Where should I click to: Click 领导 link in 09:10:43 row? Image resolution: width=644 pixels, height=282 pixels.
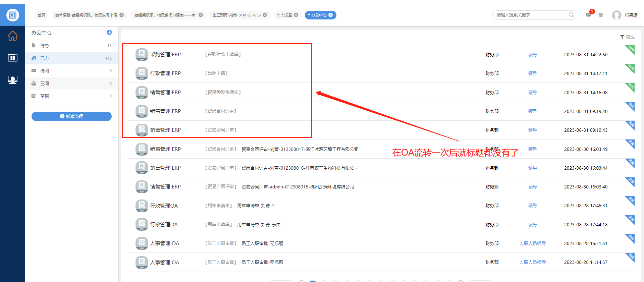click(x=533, y=130)
